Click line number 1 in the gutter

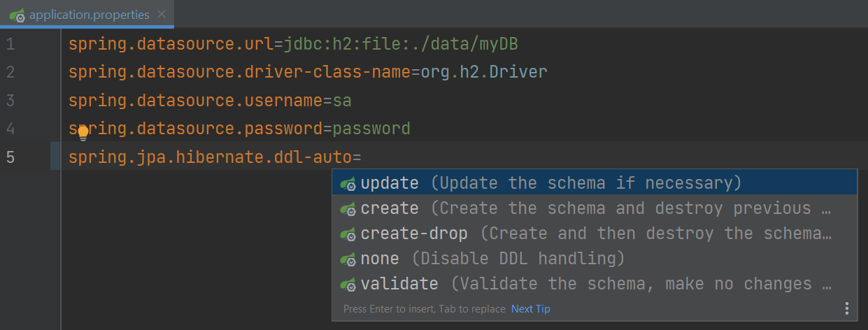[x=10, y=45]
